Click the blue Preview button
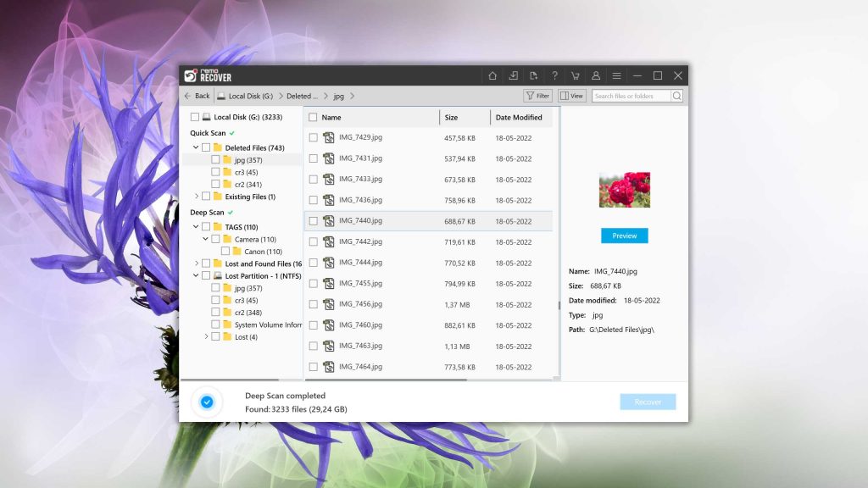The image size is (868, 488). [625, 236]
